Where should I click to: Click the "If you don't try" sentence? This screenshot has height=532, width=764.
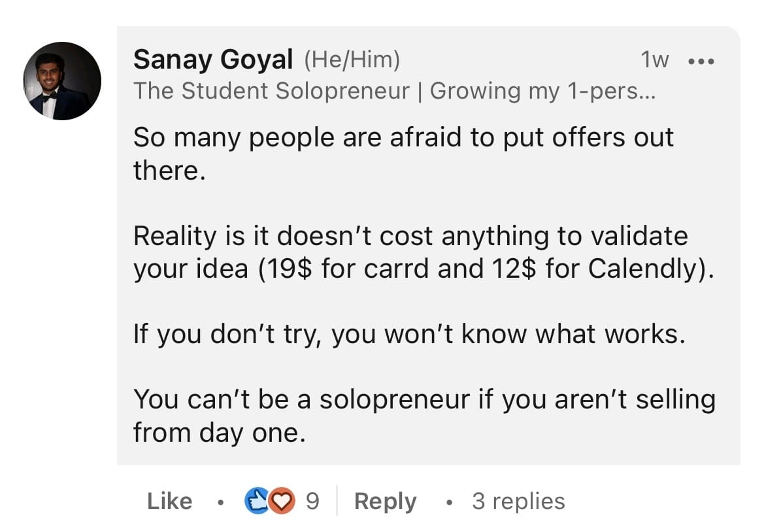409,335
